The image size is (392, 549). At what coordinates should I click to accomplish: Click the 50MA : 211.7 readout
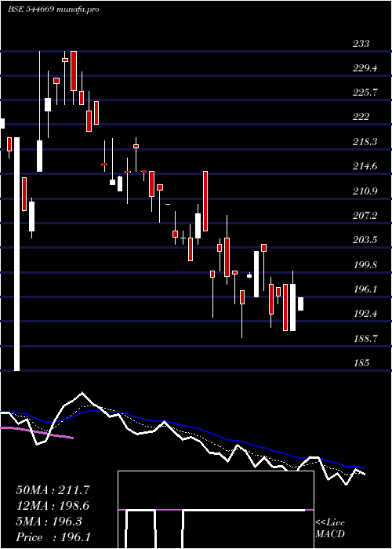coord(53,490)
